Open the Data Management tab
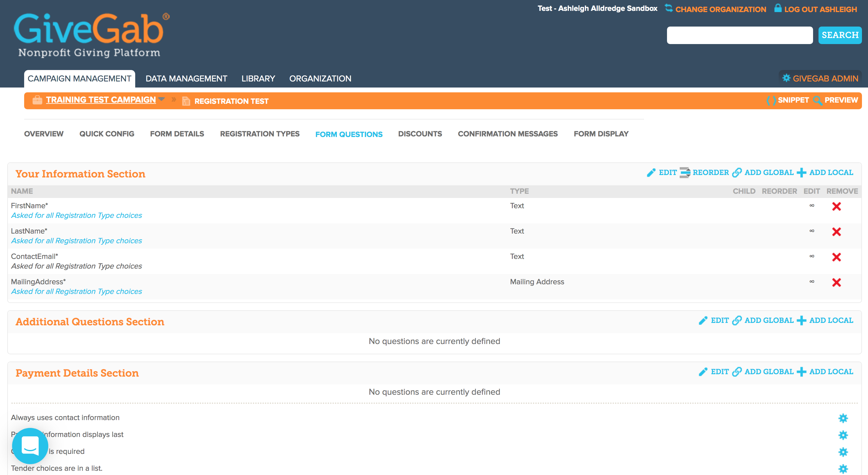The image size is (868, 475). pos(186,78)
